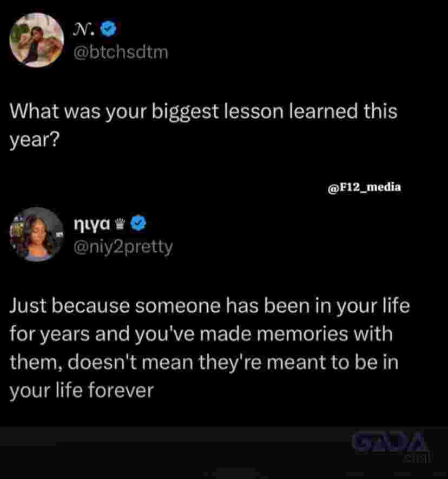The image size is (448, 479).
Task: Select the display name N.
Action: click(x=84, y=29)
